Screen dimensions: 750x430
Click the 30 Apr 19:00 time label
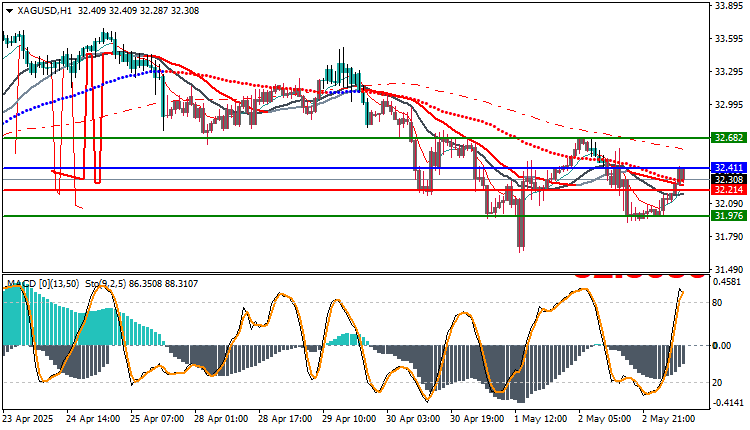coord(477,419)
